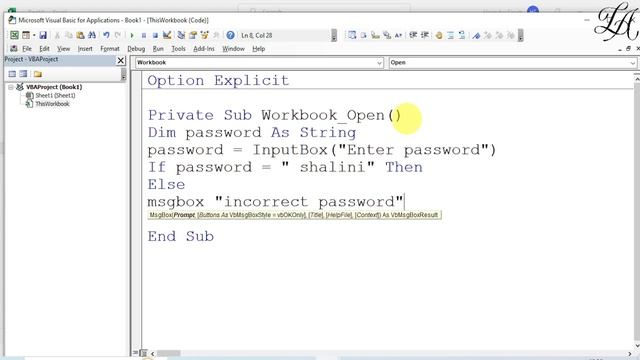The height and width of the screenshot is (360, 640).
Task: Click the Complete Word icon
Action: [x=398, y=36]
